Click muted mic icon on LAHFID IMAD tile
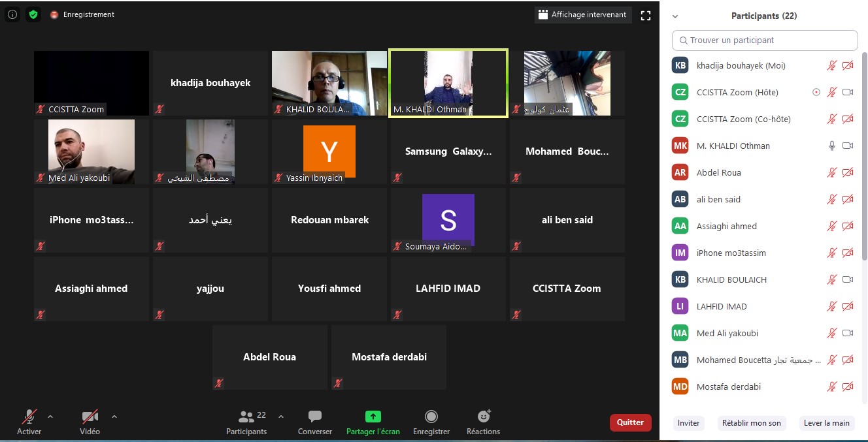The height and width of the screenshot is (442, 868). [x=397, y=314]
